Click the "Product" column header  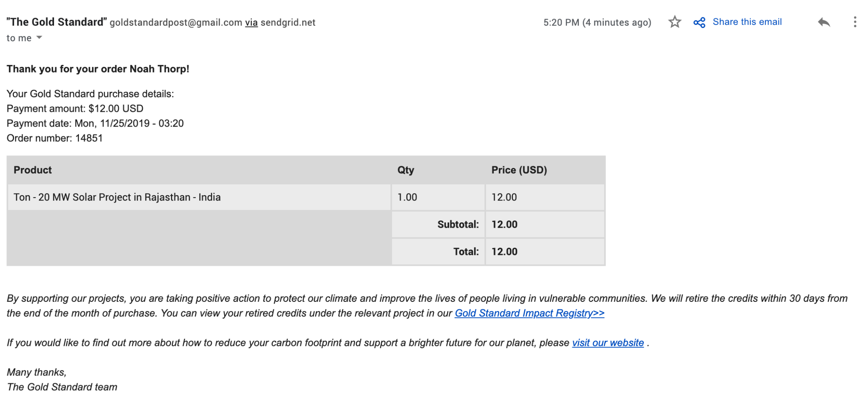click(33, 170)
